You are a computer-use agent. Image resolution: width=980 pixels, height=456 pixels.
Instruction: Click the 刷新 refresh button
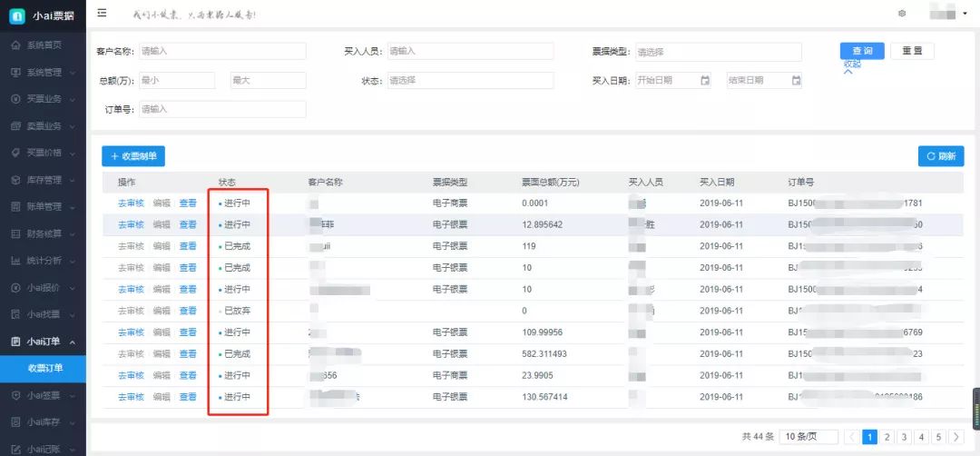941,156
